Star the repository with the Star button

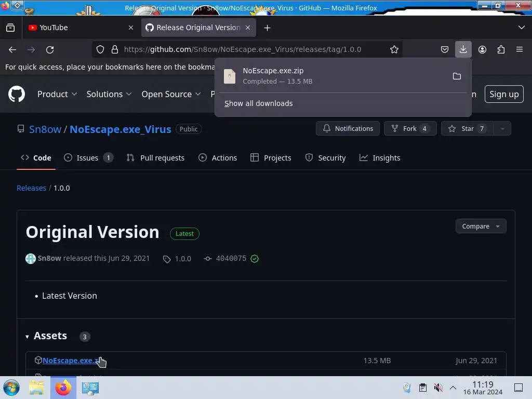point(467,129)
